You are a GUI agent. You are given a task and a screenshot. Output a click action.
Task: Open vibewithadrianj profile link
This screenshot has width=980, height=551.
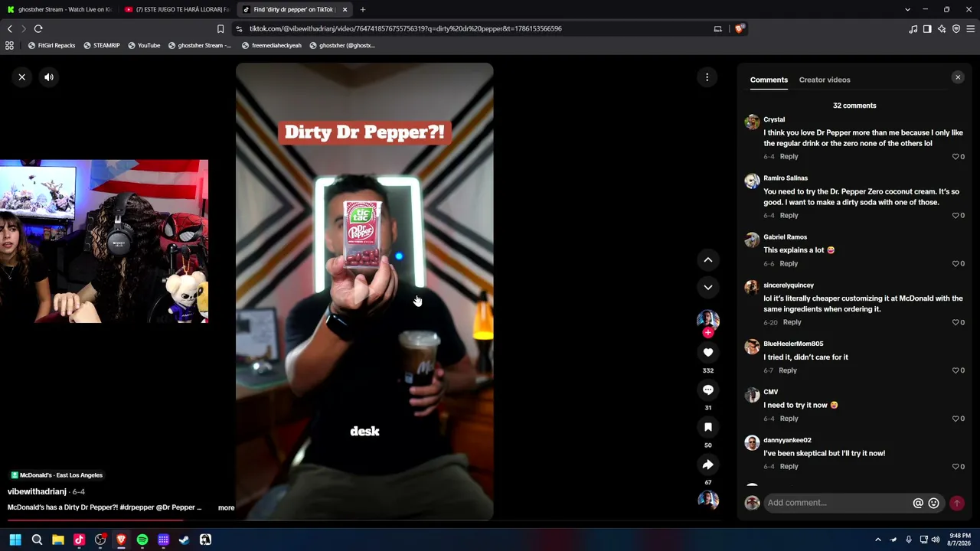[x=37, y=492]
